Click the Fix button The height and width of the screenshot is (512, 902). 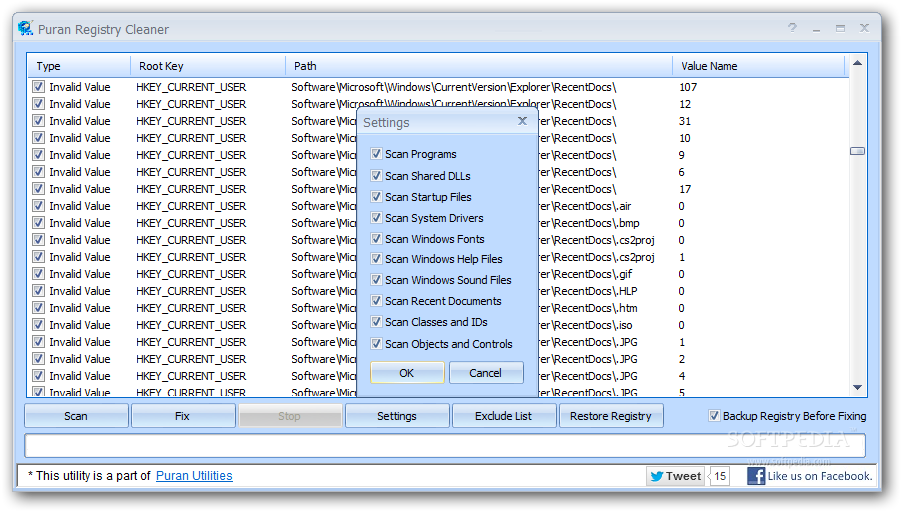(182, 416)
